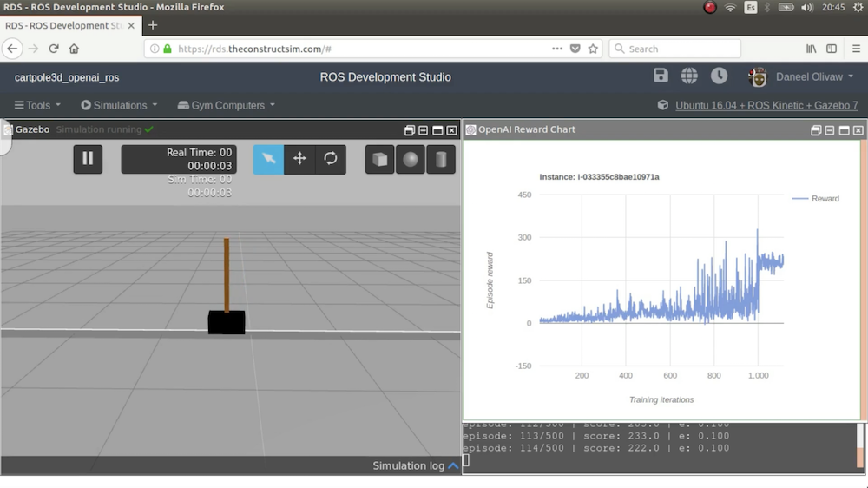Viewport: 868px width, 488px height.
Task: Insert a box shape in Gazebo
Action: [x=380, y=160]
